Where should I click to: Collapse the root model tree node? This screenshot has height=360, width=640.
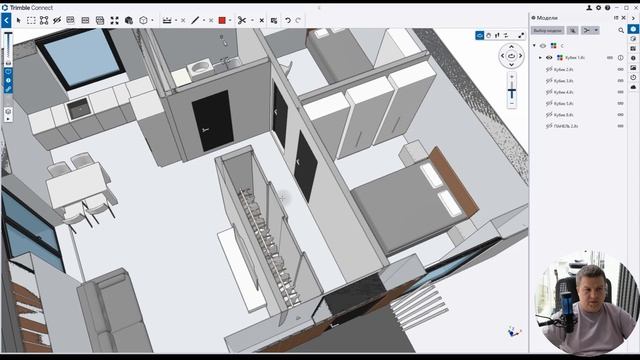click(534, 46)
